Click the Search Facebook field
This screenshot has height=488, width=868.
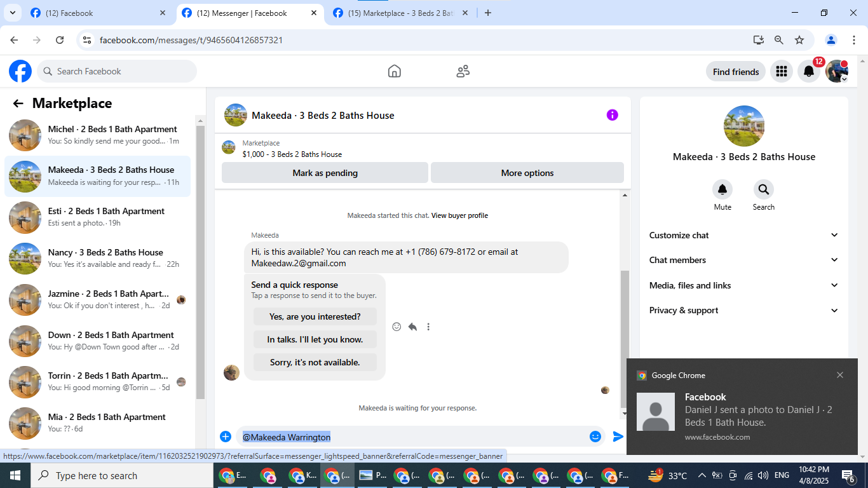117,71
